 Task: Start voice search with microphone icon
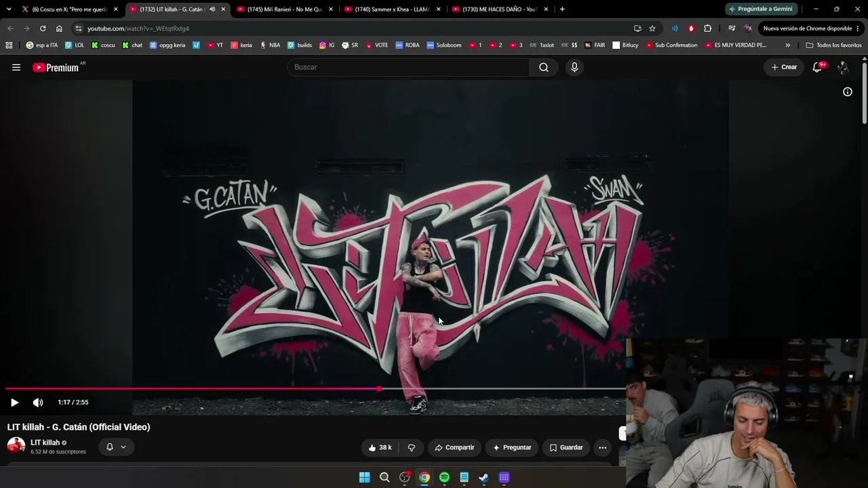click(574, 67)
